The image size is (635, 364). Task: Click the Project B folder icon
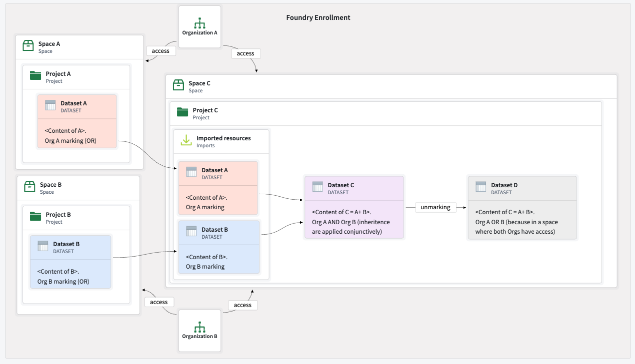(35, 216)
